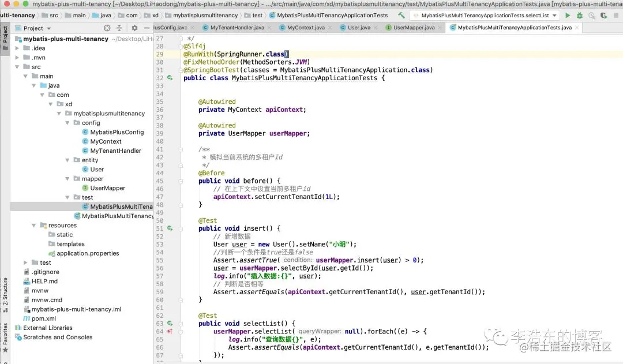Collapse the resources folder arrow

click(34, 226)
